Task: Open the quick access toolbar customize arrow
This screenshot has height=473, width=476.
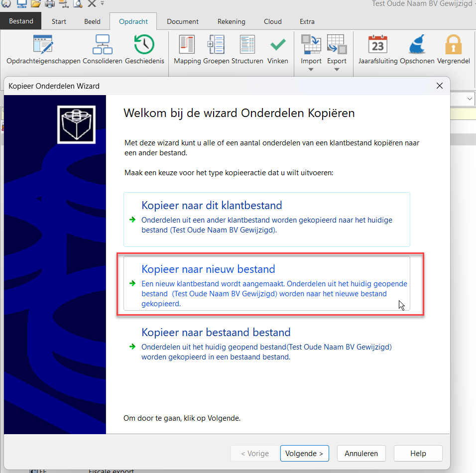Action: tap(102, 3)
